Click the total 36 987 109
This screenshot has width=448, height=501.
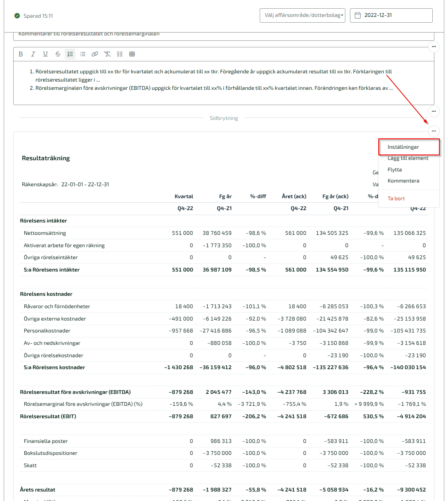(x=217, y=270)
